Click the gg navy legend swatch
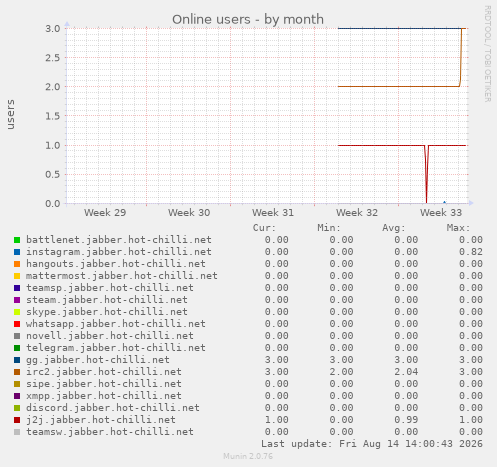The height and width of the screenshot is (467, 497). (17, 360)
